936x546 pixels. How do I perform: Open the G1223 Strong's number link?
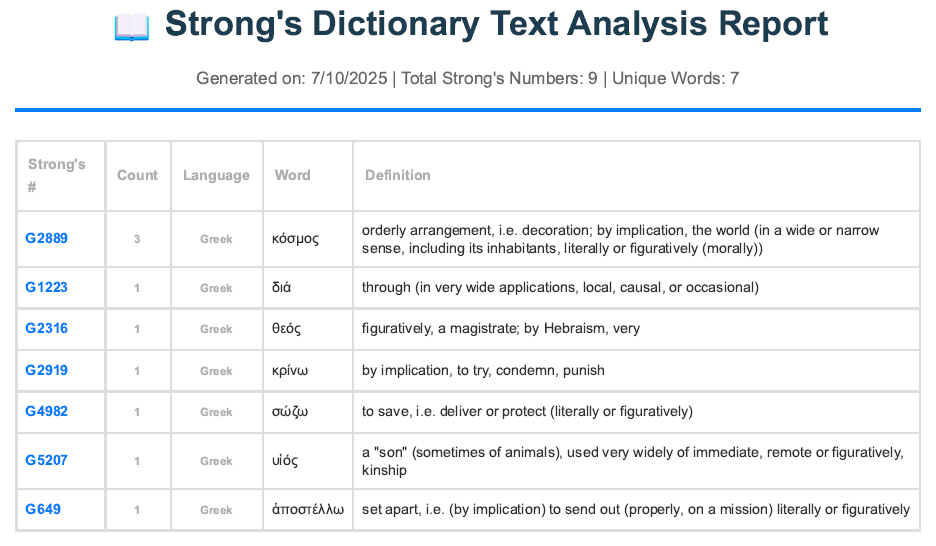(x=46, y=288)
